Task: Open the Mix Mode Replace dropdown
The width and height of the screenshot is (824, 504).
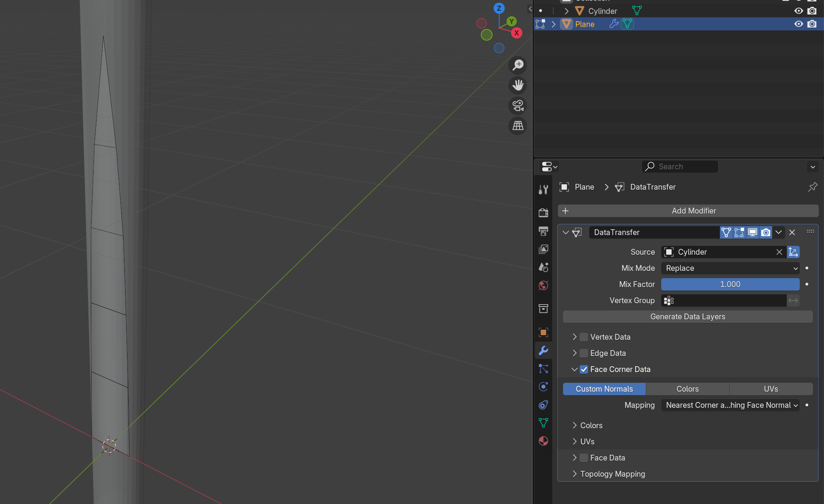Action: 730,268
